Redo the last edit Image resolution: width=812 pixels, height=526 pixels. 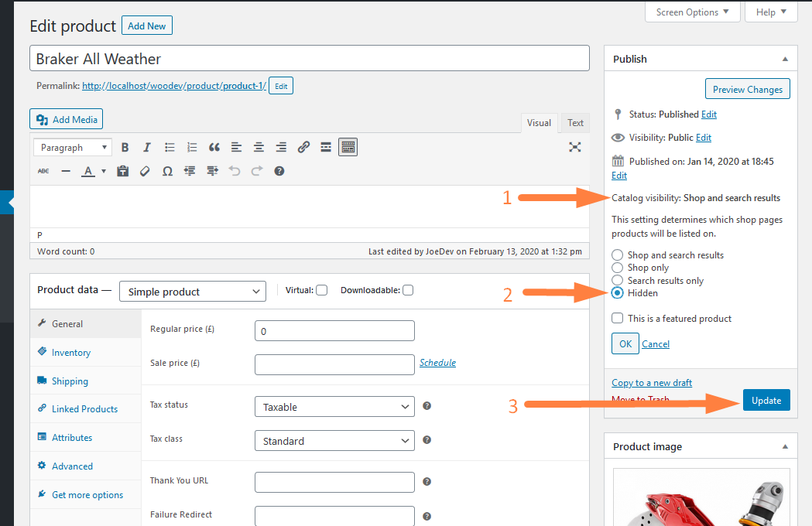(x=257, y=171)
